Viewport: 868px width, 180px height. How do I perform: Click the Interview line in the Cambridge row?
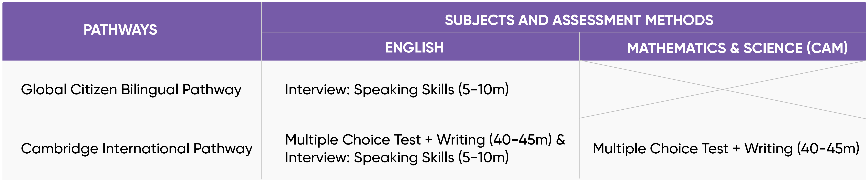(397, 157)
